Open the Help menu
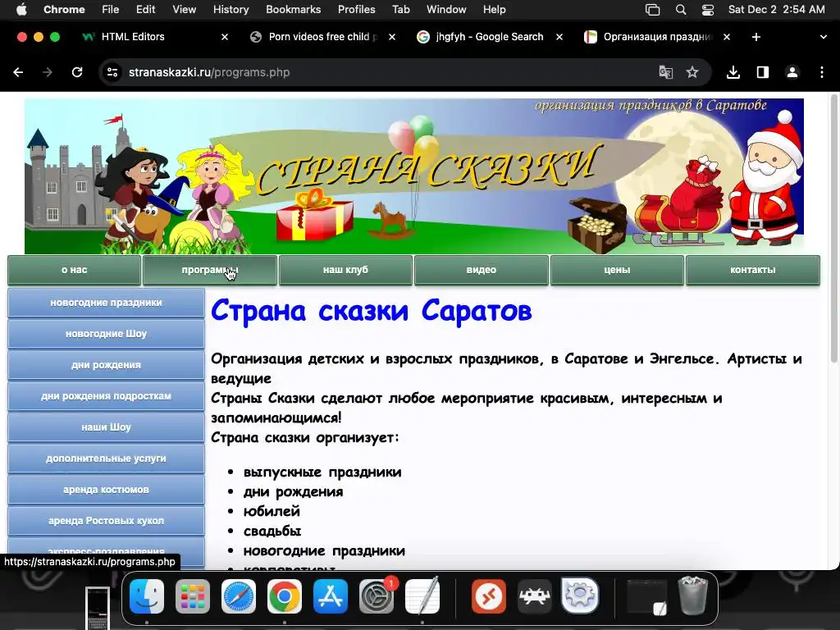Screen dimensions: 840x630 tap(494, 9)
